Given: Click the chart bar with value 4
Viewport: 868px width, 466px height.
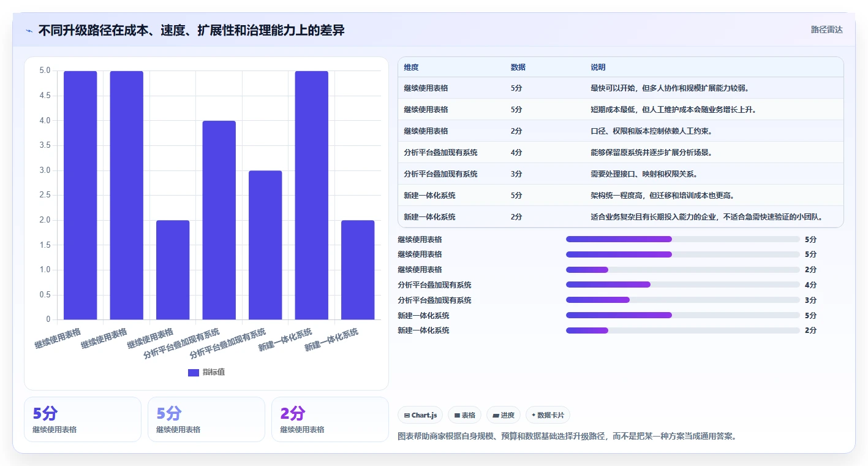Looking at the screenshot, I should coord(219,220).
